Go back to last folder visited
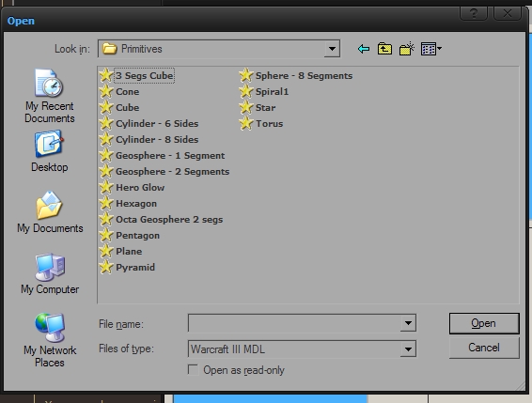The width and height of the screenshot is (532, 403). pos(364,49)
